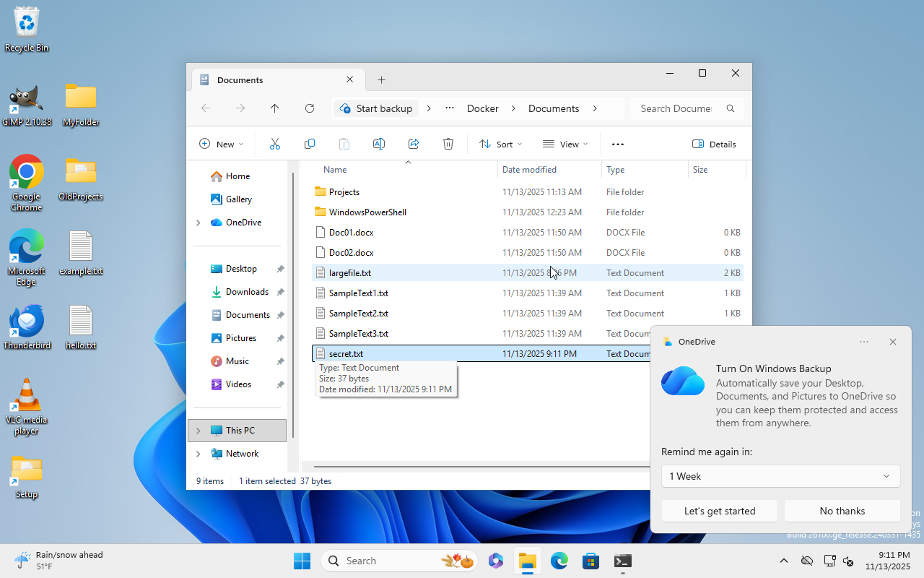Go up one folder level
The image size is (924, 578).
coord(275,108)
